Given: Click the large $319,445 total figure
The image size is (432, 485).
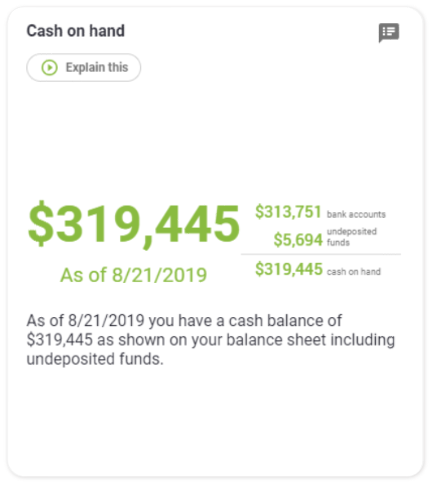Looking at the screenshot, I should coord(134,224).
